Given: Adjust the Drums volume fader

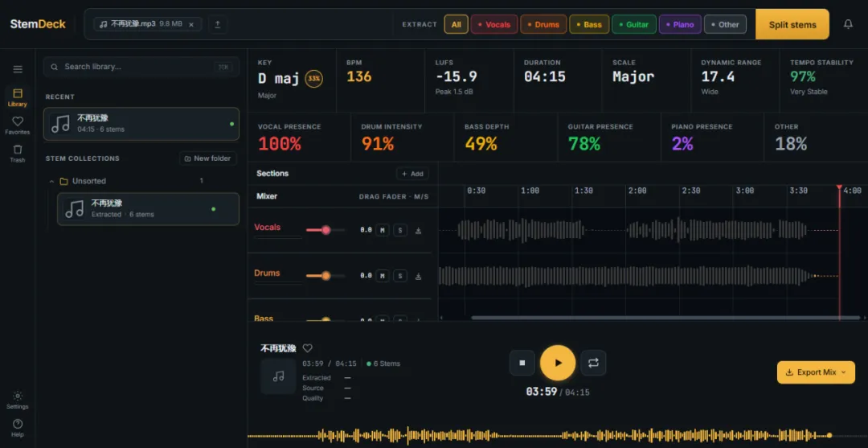Looking at the screenshot, I should tap(325, 276).
